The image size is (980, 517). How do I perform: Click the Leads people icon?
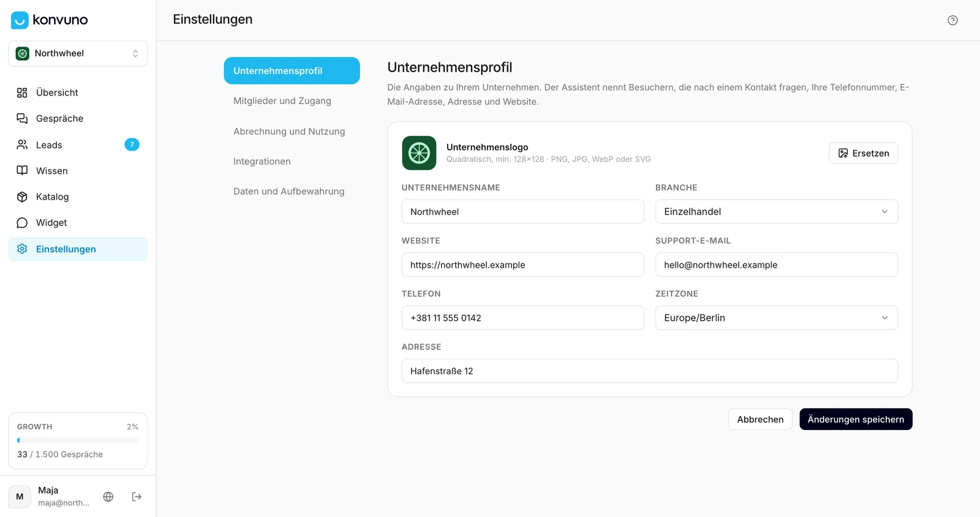[x=22, y=145]
